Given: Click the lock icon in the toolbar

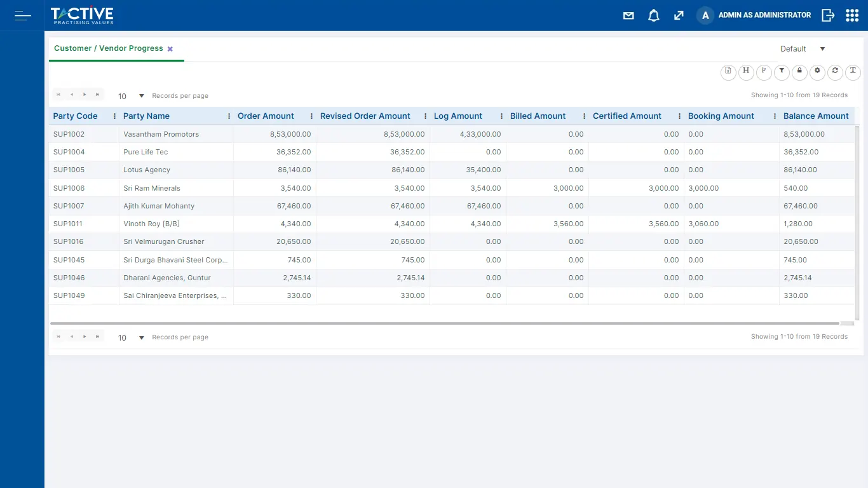Looking at the screenshot, I should point(799,72).
